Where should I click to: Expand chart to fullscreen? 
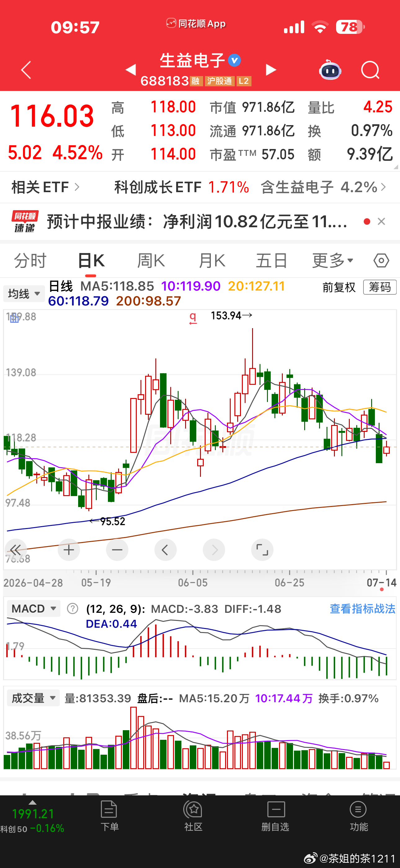(262, 550)
